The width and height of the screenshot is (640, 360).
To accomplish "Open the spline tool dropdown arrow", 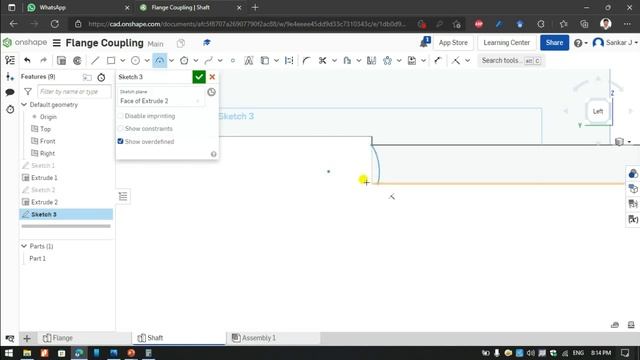I will pos(220,60).
